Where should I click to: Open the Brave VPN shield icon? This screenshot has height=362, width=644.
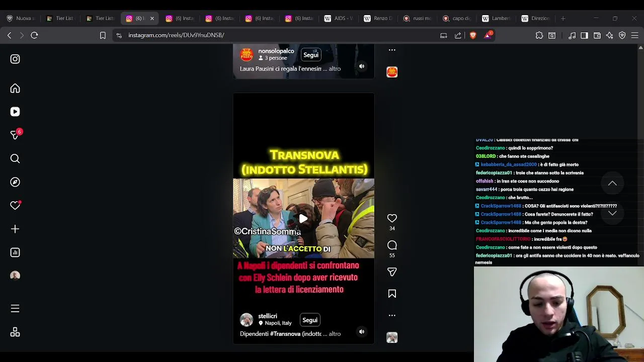(622, 35)
